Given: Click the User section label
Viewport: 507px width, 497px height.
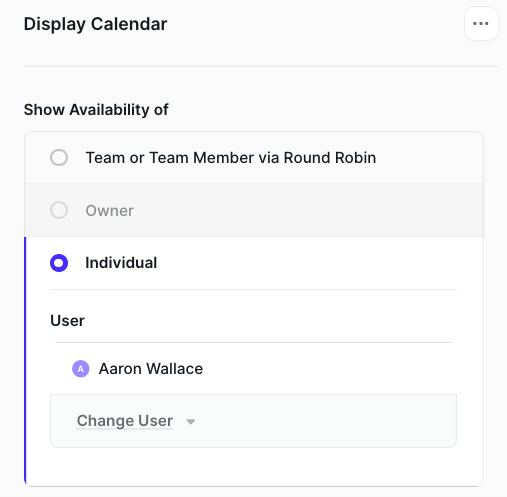Looking at the screenshot, I should coord(67,321).
